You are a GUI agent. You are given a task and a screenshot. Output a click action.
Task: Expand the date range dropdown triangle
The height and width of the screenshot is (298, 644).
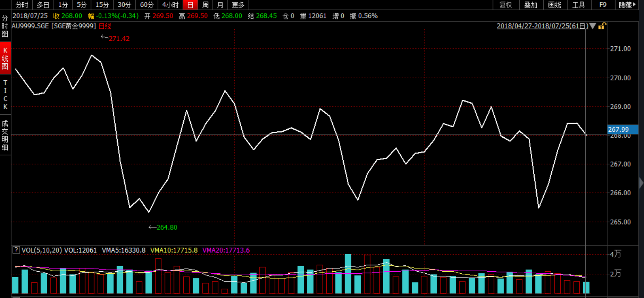(593, 26)
